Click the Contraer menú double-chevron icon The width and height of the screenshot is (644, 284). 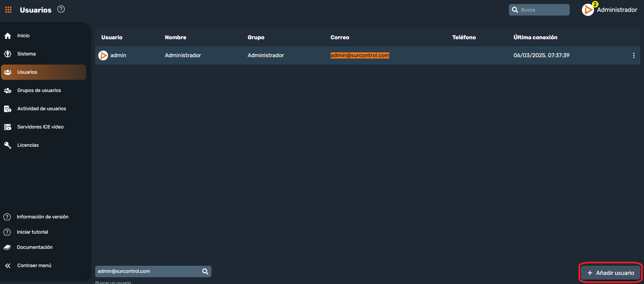8,265
